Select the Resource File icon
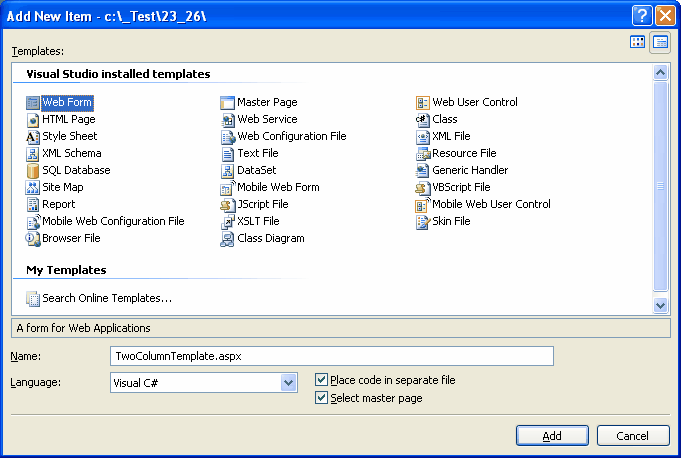Viewport: 681px width, 458px height. (x=423, y=153)
